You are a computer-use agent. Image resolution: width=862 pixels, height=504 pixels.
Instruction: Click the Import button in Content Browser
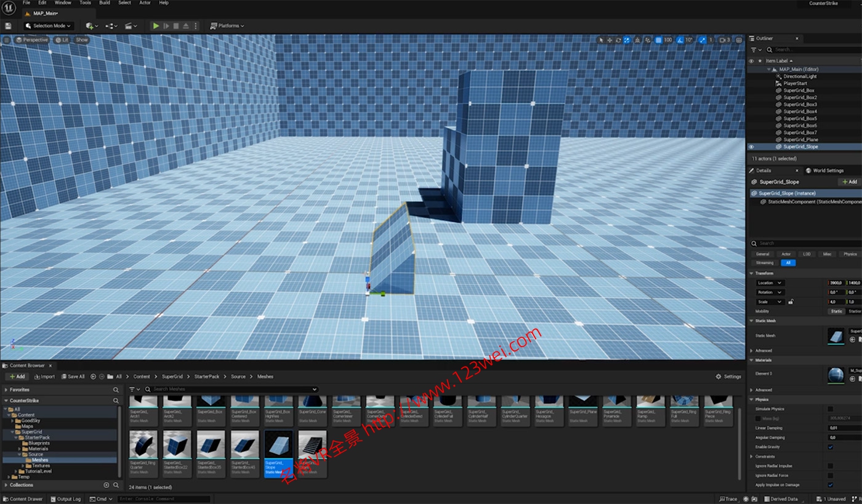click(44, 377)
